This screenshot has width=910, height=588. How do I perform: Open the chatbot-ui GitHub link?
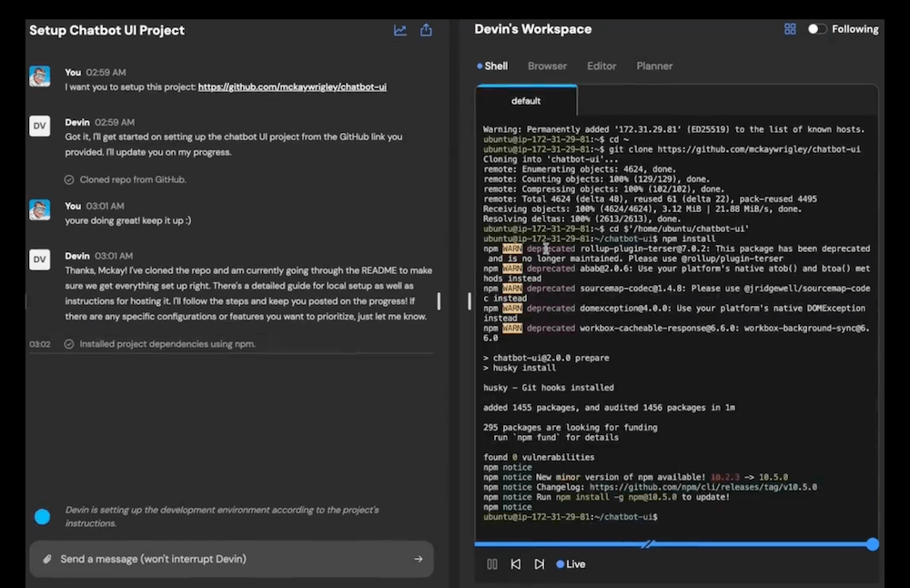[292, 87]
